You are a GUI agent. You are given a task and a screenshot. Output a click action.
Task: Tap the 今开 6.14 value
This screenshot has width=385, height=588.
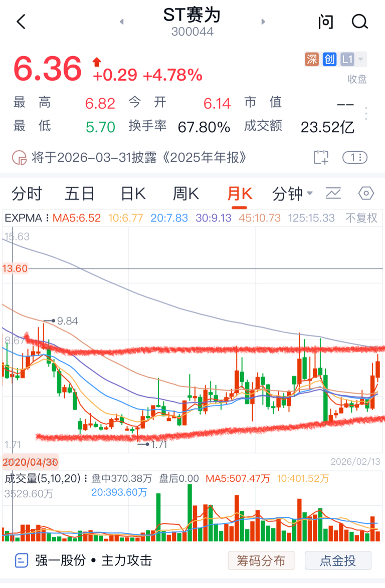click(x=217, y=104)
